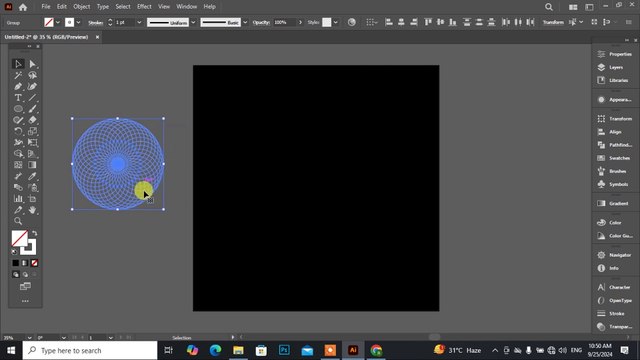640x360 pixels.
Task: Switch to Draw Normal mode
Action: 16,275
